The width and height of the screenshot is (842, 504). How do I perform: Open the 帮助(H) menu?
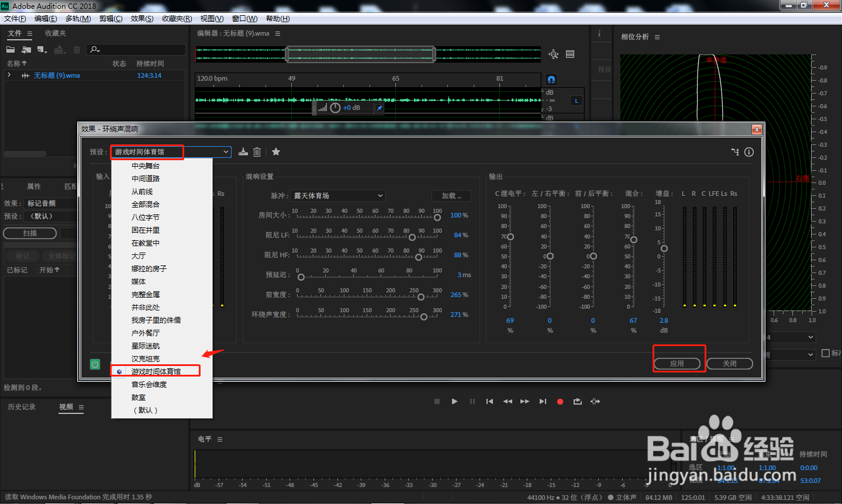[278, 19]
